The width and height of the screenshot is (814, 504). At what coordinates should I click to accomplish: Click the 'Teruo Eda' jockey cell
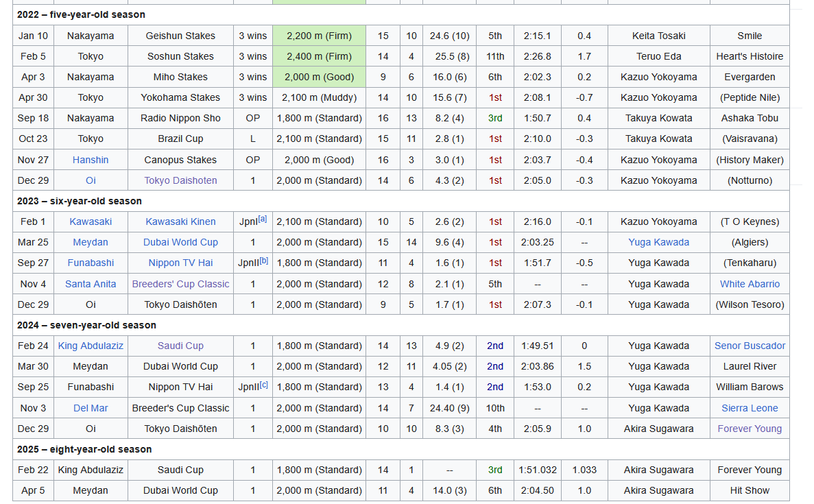(658, 57)
